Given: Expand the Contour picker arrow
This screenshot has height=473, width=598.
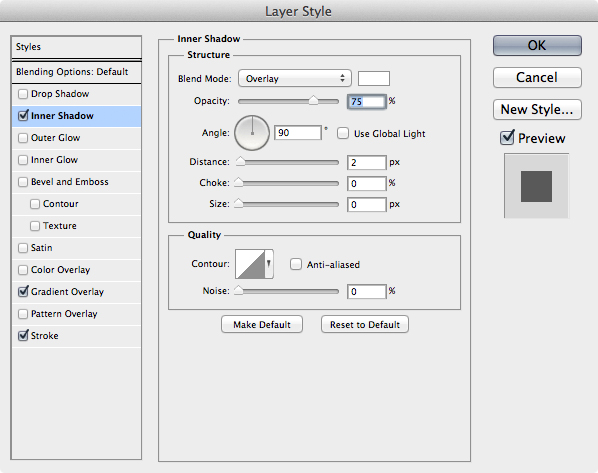Looking at the screenshot, I should coord(269,264).
